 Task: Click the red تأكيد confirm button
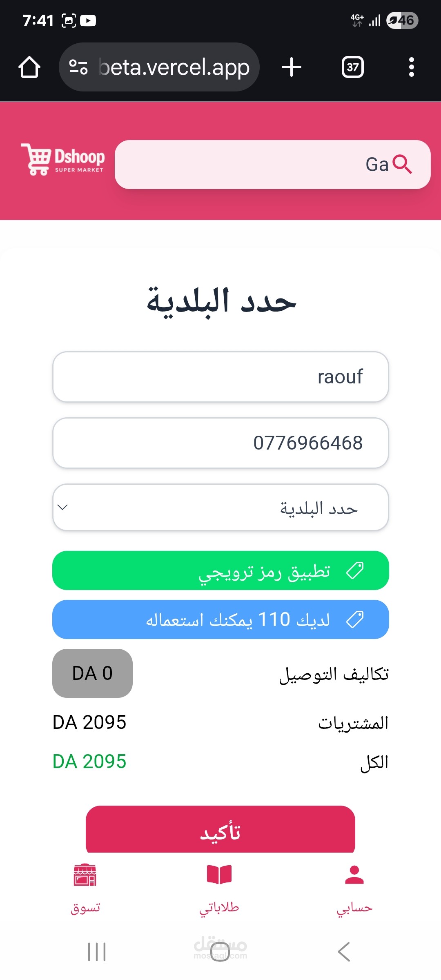pos(220,829)
